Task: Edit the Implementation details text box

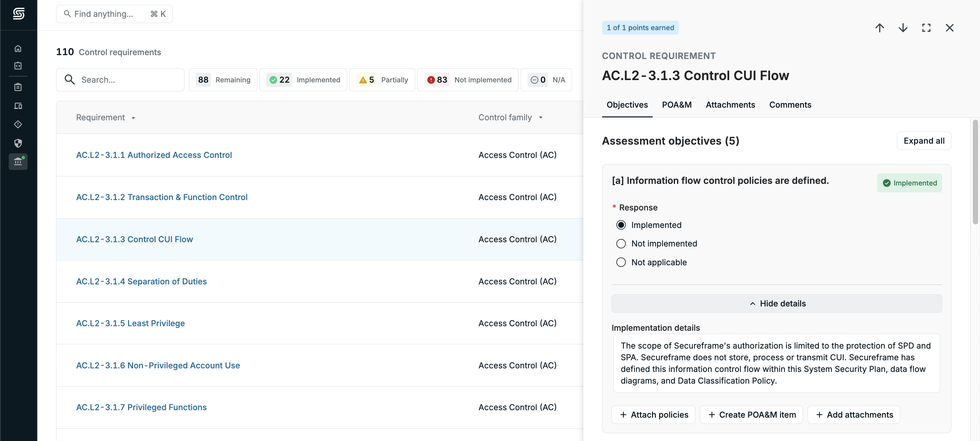Action: pyautogui.click(x=776, y=364)
